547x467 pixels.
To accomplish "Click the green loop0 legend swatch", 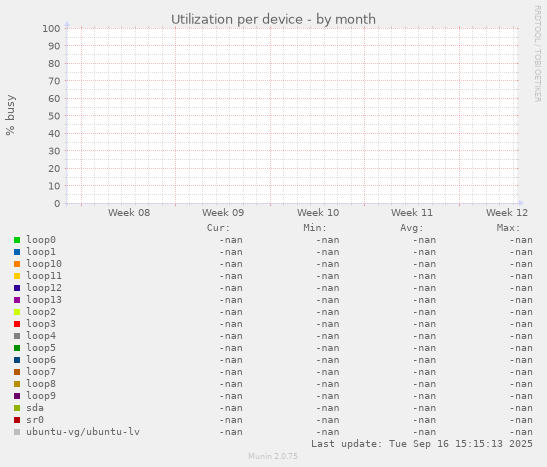I will click(x=17, y=240).
